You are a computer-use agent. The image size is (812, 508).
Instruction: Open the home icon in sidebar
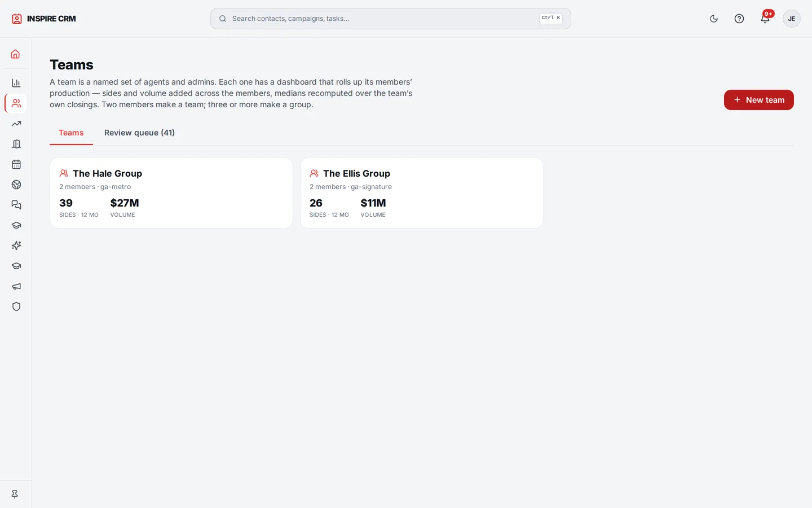click(16, 54)
